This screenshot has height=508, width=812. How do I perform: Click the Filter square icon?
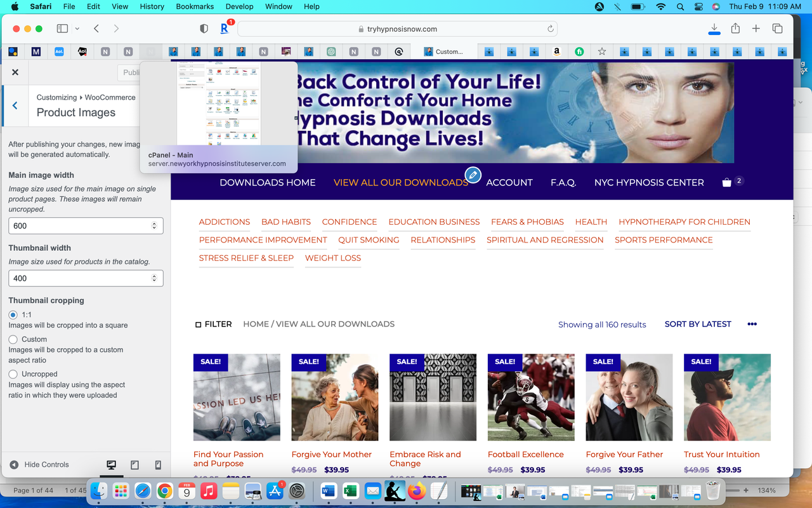click(199, 324)
